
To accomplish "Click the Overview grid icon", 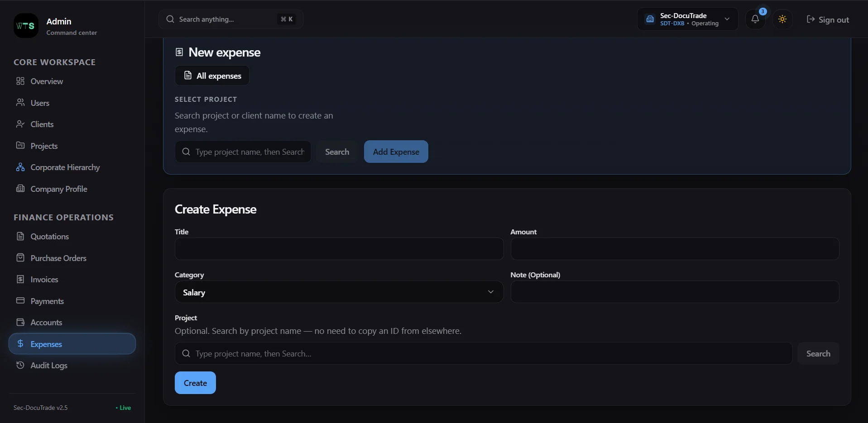I will 20,81.
